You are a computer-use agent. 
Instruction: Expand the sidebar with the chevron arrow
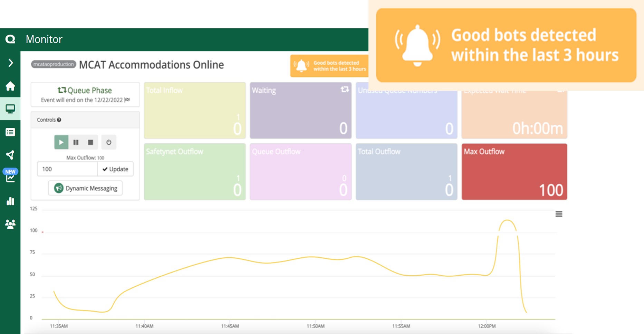tap(10, 63)
